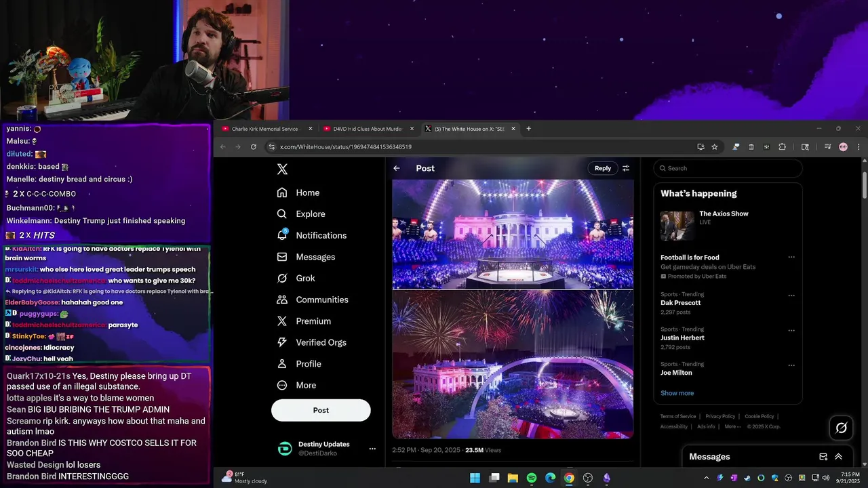Reload the page

254,146
